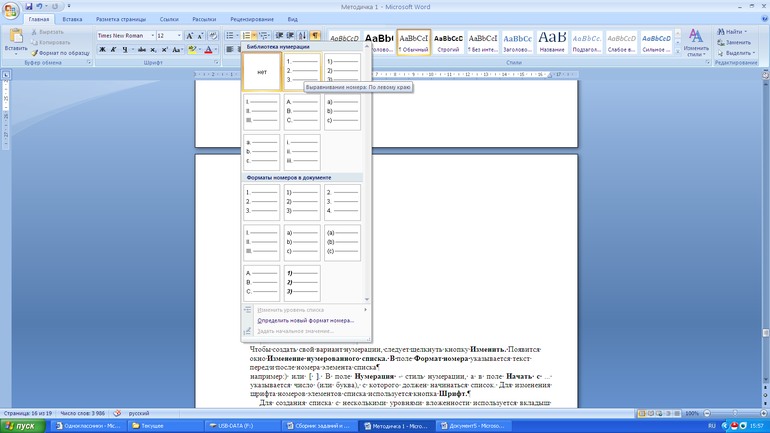
Task: Apply the font color red A
Action: (x=208, y=50)
